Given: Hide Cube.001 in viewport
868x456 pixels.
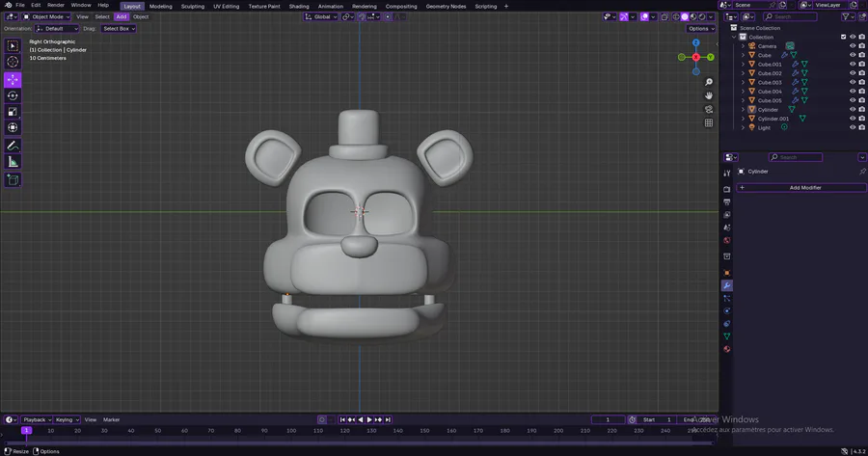Looking at the screenshot, I should (x=853, y=65).
